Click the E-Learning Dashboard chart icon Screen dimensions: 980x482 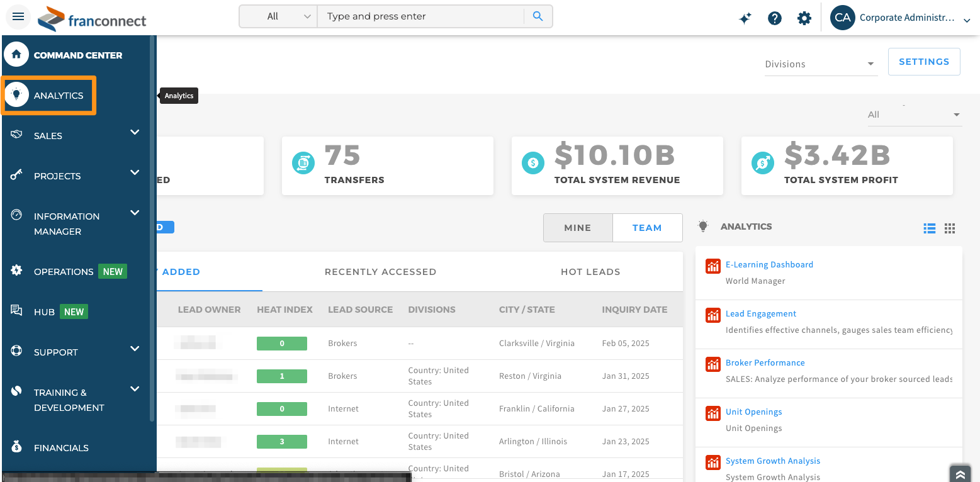click(x=712, y=266)
